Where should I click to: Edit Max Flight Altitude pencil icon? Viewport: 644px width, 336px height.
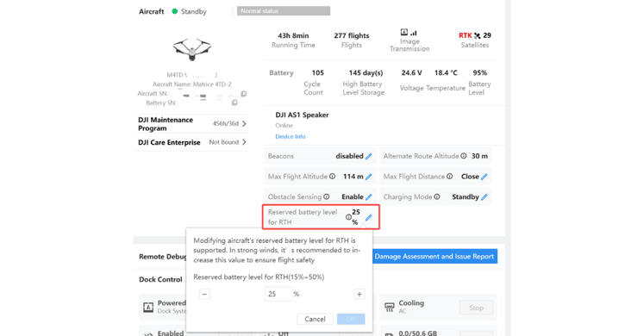[x=368, y=177]
